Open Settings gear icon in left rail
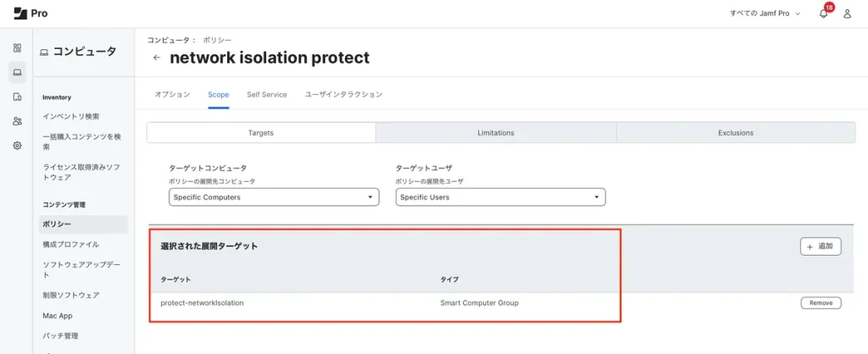 17,146
